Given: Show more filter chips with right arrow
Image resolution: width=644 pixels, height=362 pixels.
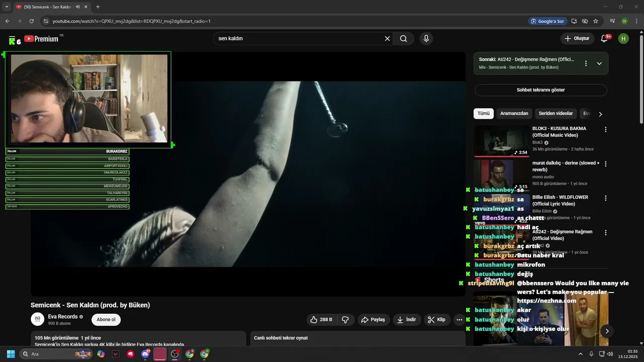Looking at the screenshot, I should [x=600, y=114].
